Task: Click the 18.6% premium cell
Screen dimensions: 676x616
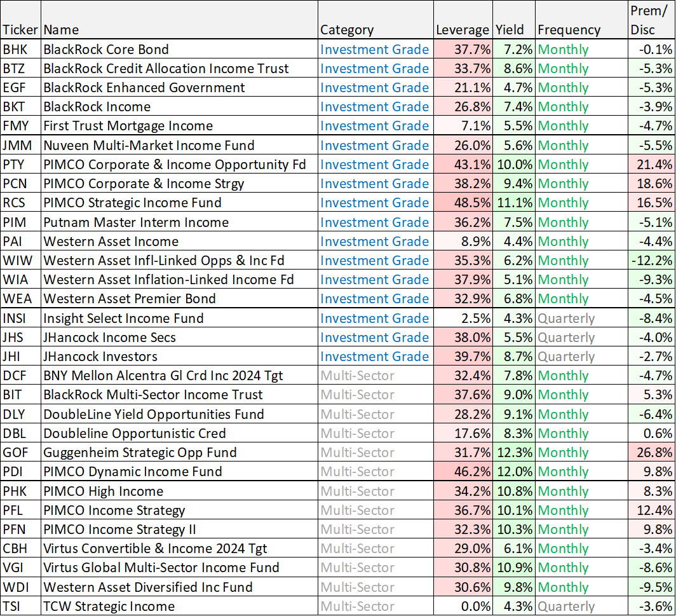Action: coord(651,183)
